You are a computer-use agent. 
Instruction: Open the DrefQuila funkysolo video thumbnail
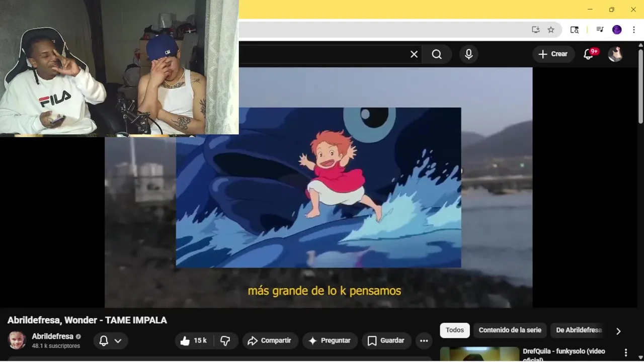pyautogui.click(x=479, y=354)
